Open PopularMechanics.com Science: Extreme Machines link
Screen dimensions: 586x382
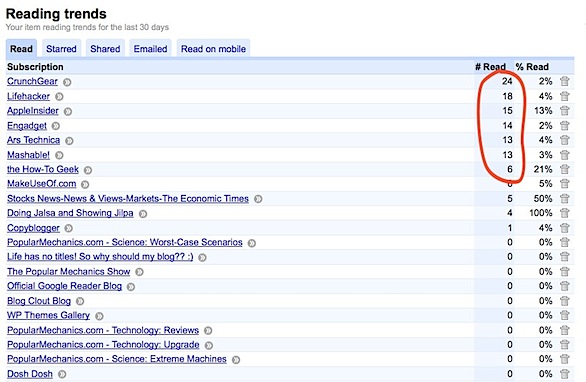coord(117,359)
